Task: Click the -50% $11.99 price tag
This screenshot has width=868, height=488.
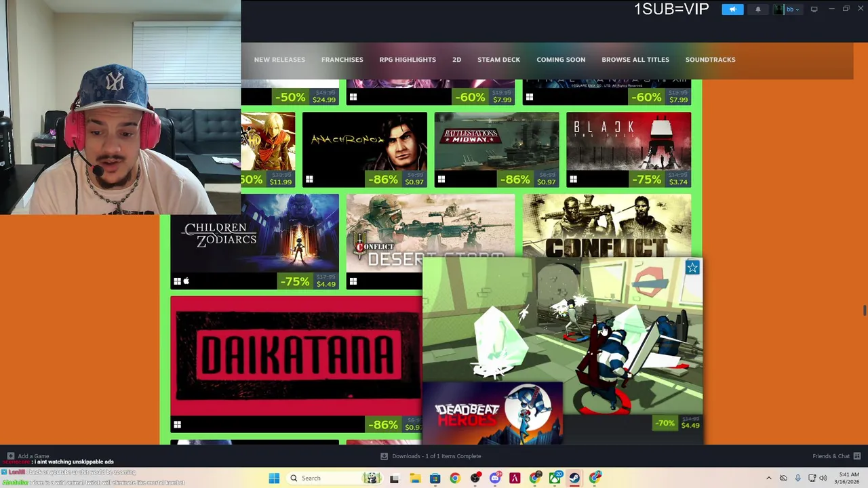Action: (x=267, y=180)
